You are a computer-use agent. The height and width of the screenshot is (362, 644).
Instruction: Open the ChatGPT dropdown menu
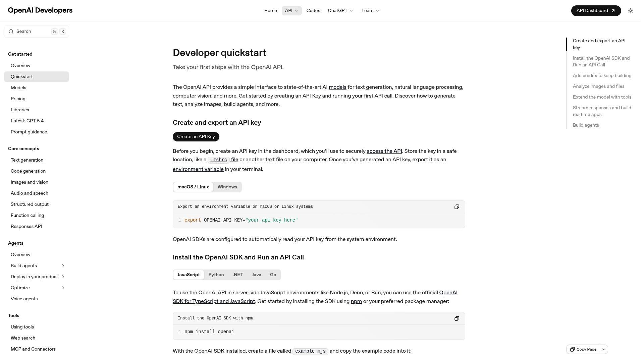click(x=340, y=10)
